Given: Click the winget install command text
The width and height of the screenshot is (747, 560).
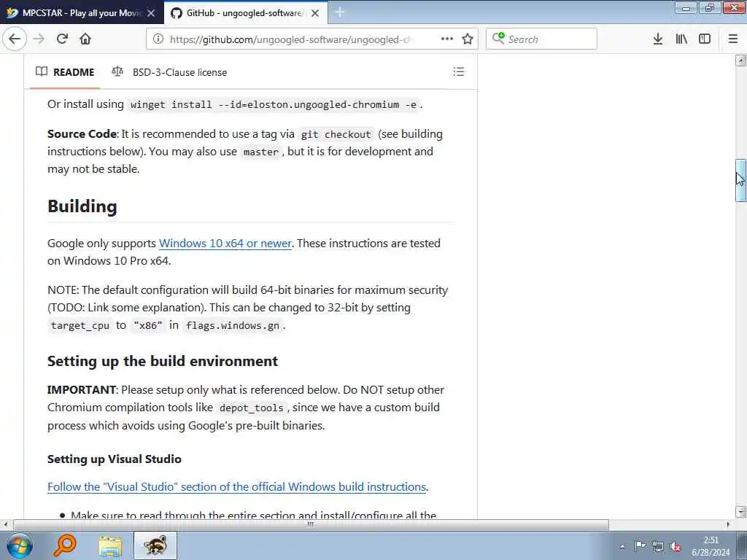Looking at the screenshot, I should [x=274, y=105].
